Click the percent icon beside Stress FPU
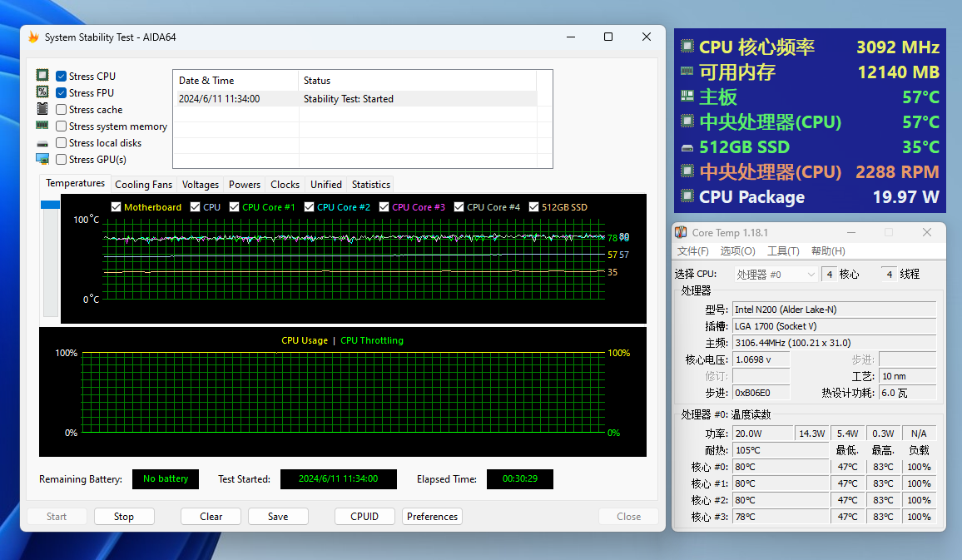 [x=42, y=92]
